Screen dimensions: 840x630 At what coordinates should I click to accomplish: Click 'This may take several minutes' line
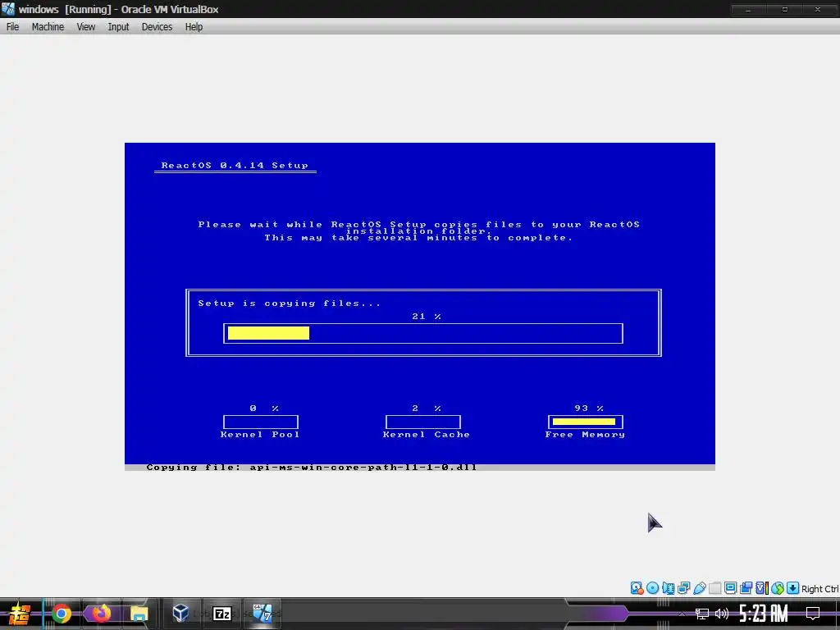click(x=418, y=238)
